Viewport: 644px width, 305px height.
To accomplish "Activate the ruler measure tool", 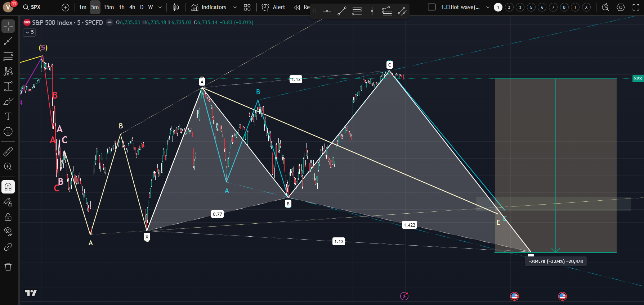I will (8, 151).
